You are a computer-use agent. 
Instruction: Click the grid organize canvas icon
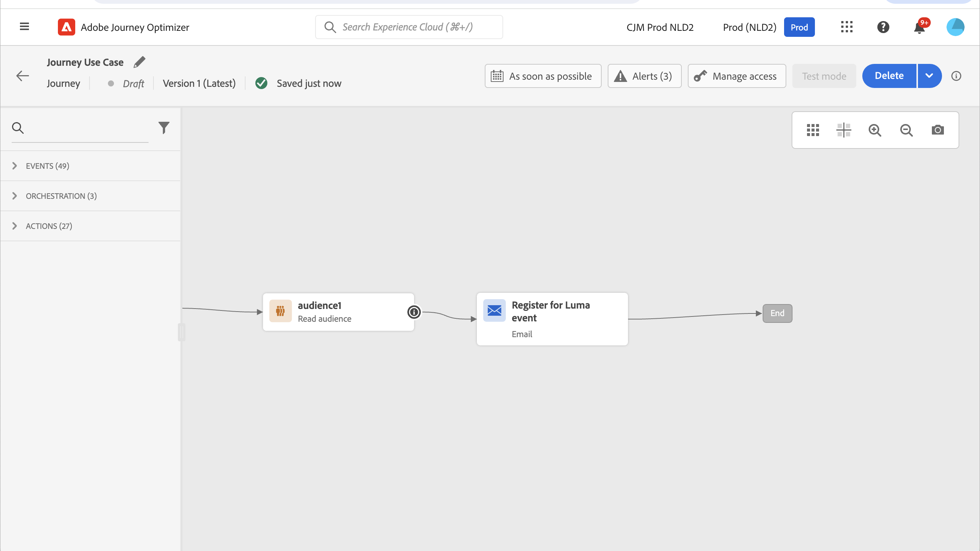(813, 130)
